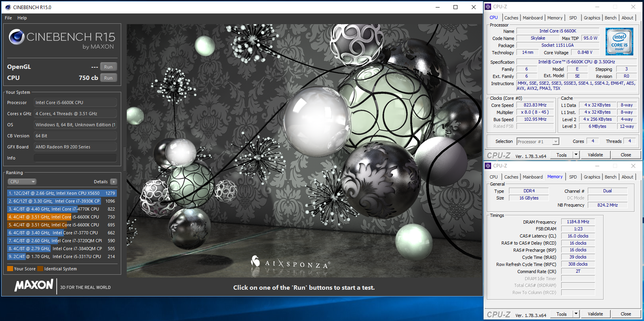
Task: Open ranking Details arrow button
Action: click(x=114, y=182)
